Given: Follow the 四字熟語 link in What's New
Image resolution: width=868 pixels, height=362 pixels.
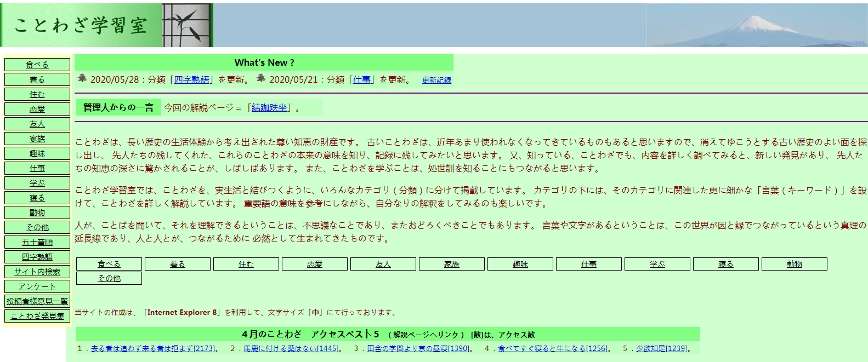Looking at the screenshot, I should click(191, 79).
